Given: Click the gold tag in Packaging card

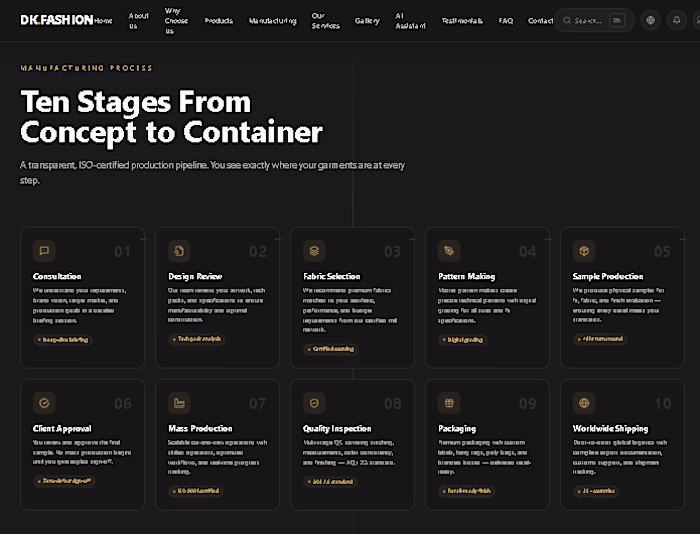Looking at the screenshot, I should (467, 491).
